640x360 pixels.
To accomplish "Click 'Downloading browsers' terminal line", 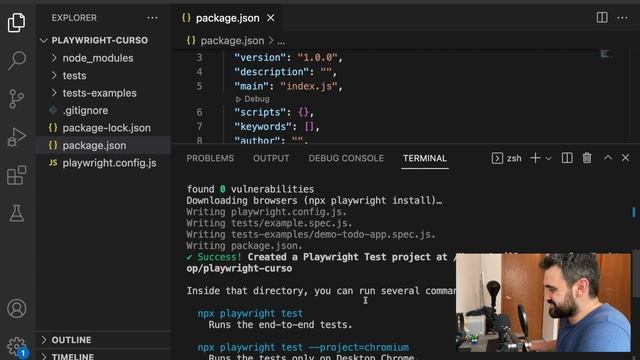I will coord(314,200).
